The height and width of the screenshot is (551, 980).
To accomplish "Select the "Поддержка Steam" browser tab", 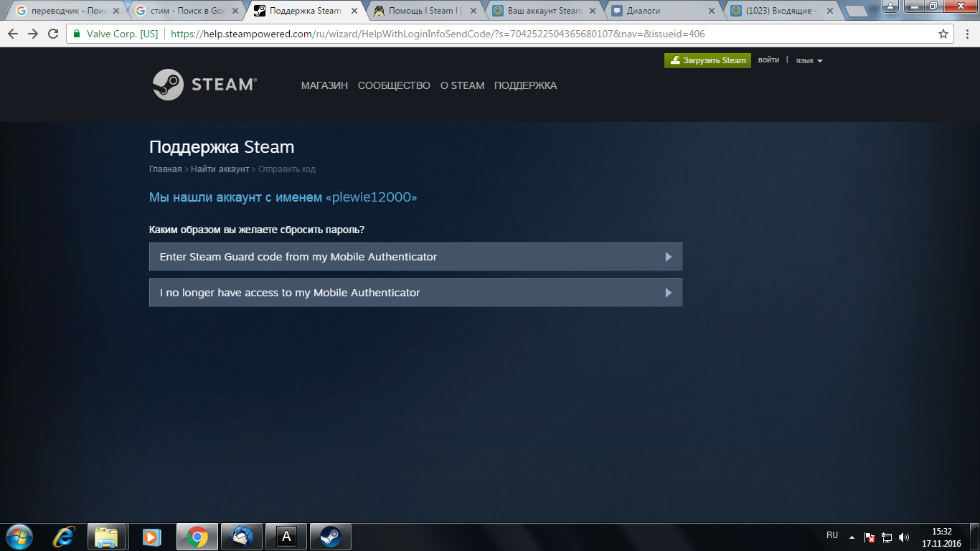I will pos(306,11).
